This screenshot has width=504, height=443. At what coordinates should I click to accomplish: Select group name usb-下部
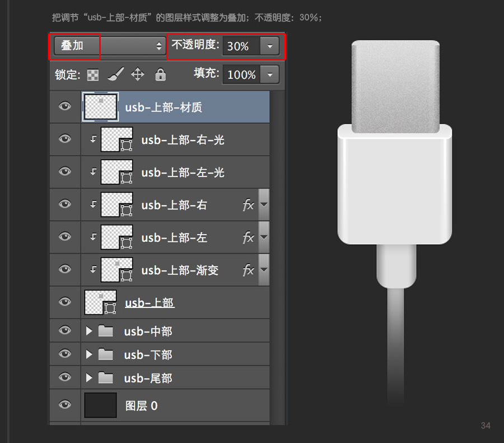[148, 355]
